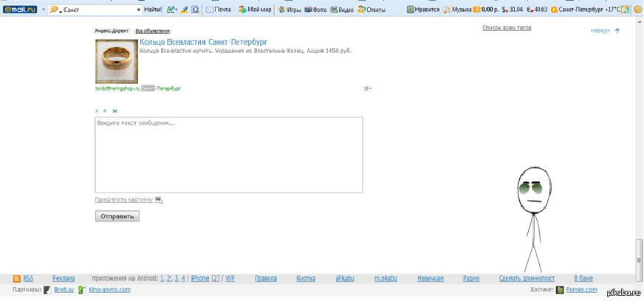Screen dimensions: 644x301
Task: Open the Fornex.com hosting link
Action: (x=581, y=290)
